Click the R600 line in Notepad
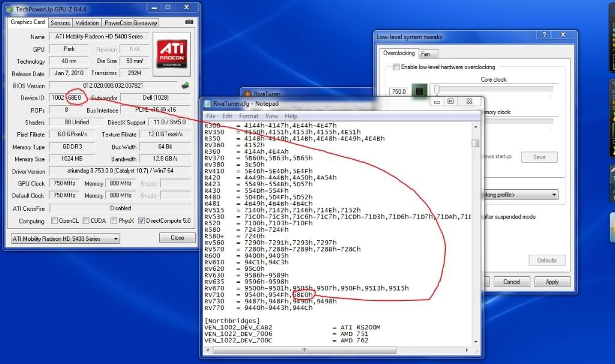The width and height of the screenshot is (615, 364). tap(246, 256)
